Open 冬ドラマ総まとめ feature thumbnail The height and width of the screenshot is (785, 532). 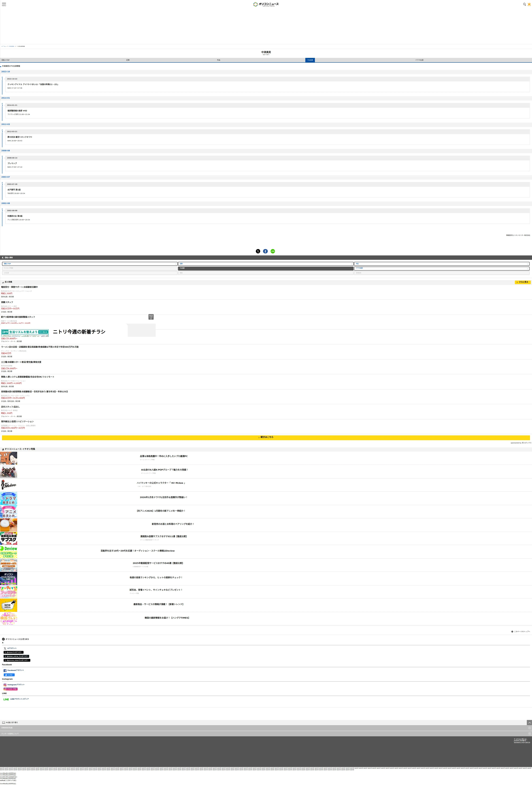pyautogui.click(x=8, y=498)
